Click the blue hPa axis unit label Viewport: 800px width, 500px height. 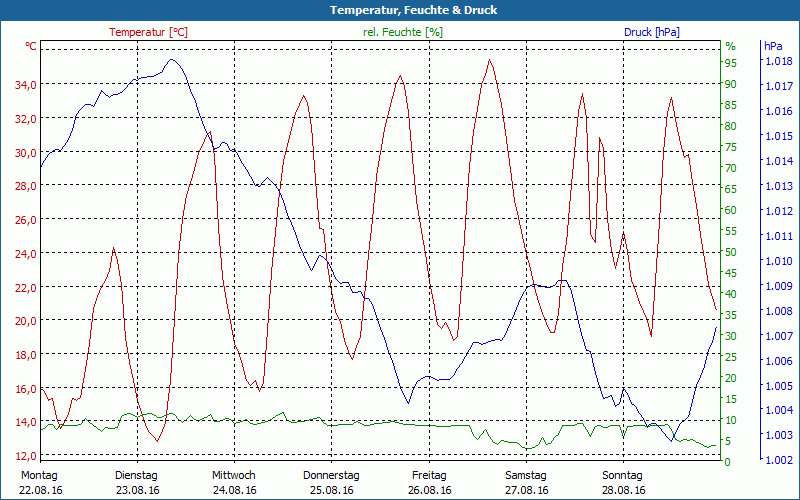click(773, 46)
